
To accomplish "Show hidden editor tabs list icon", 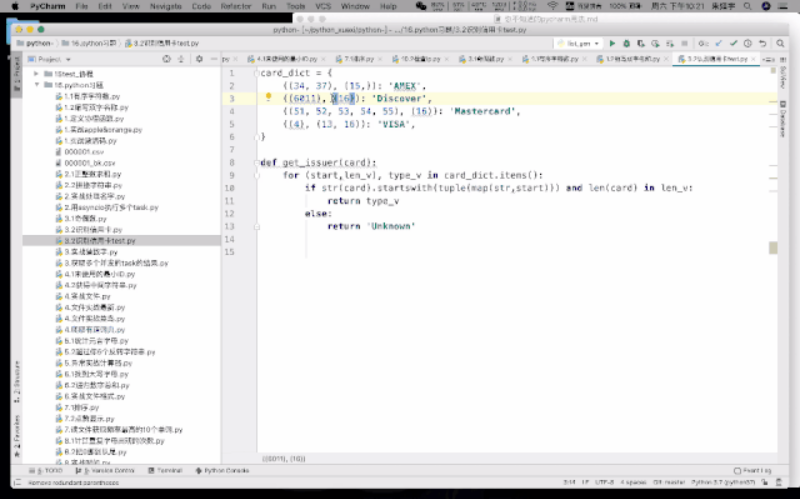I will [767, 60].
